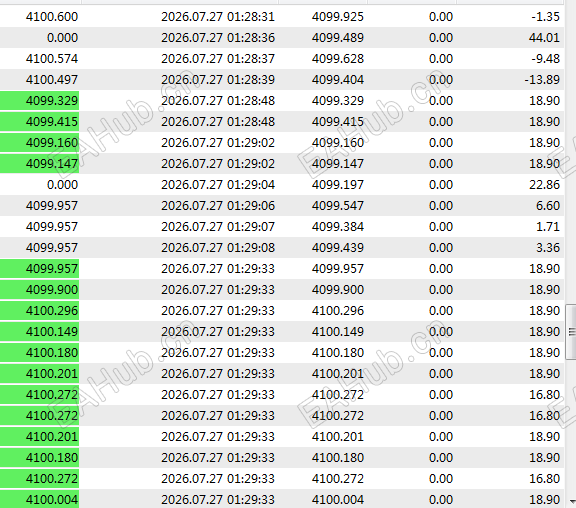
Task: Select the 0.000 cell in the 01:29:04 row
Action: click(x=62, y=184)
